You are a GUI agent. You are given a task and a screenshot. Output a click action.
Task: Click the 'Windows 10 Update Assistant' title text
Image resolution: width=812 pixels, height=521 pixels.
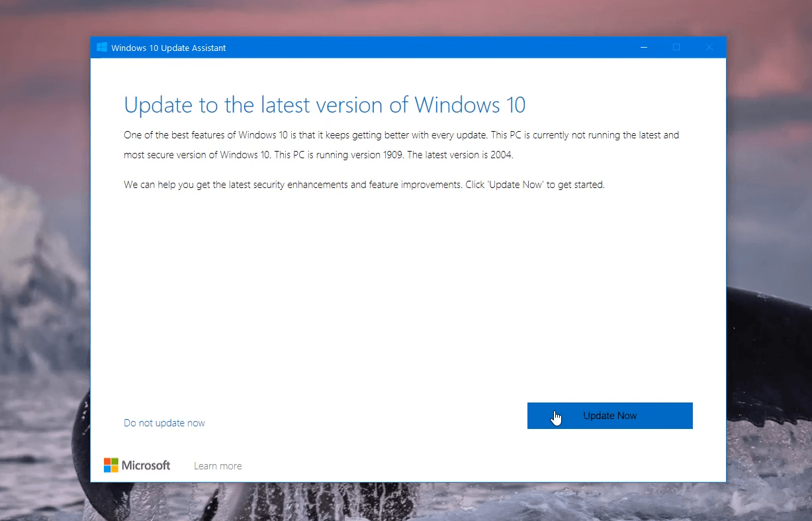pyautogui.click(x=169, y=48)
